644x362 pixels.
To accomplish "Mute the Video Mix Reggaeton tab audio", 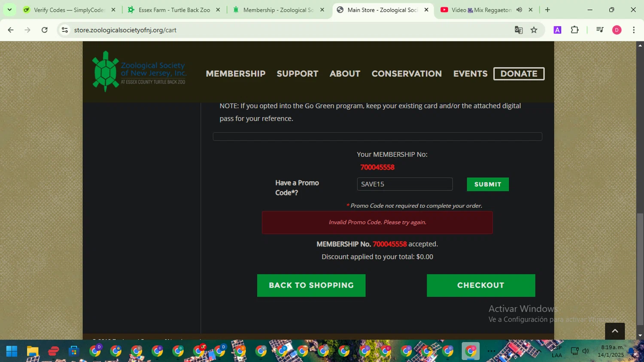I will click(x=519, y=10).
